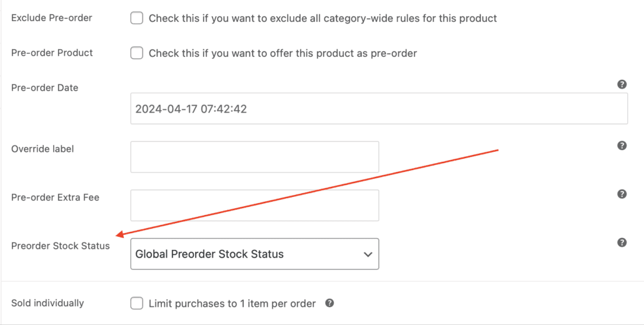Click the "Limit purchases to 1 item per order" text
This screenshot has width=644, height=325.
click(232, 304)
